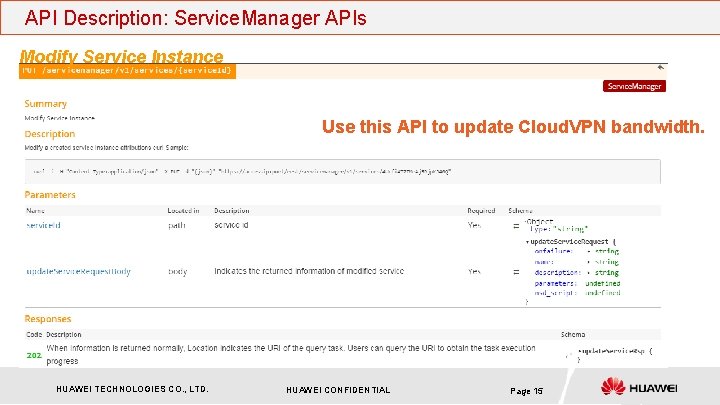Click the Parameters section heading
The image size is (720, 405).
click(50, 195)
